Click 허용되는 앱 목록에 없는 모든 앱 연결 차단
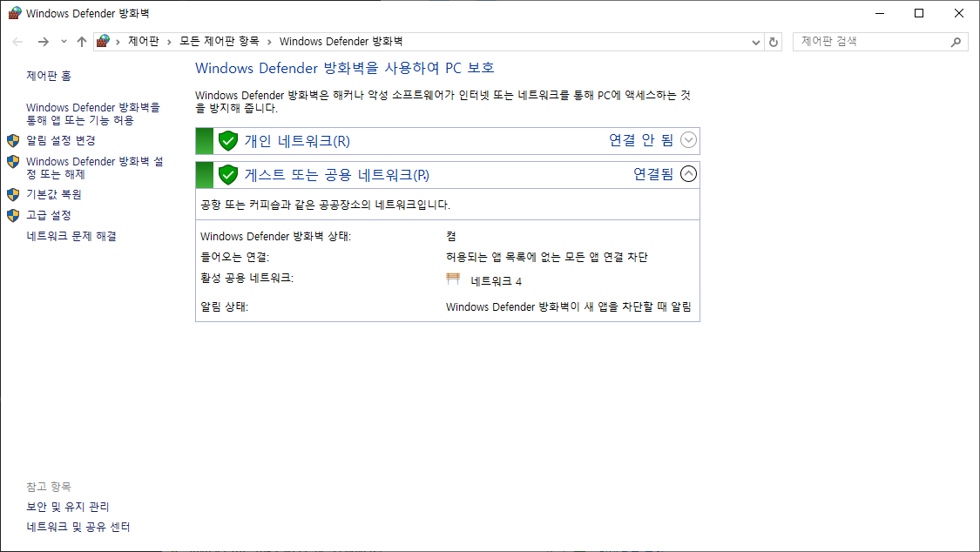The image size is (980, 552). click(x=547, y=257)
